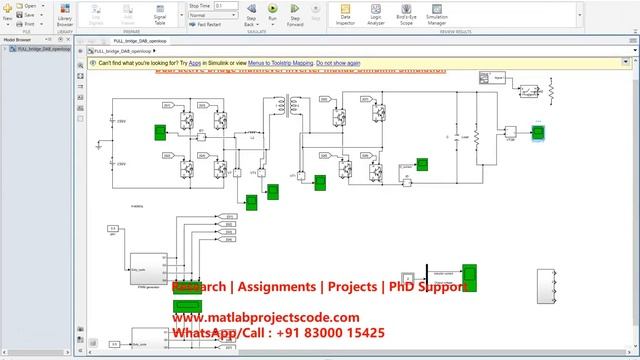Select the PWM generator subsystem block
The height and width of the screenshot is (360, 640).
point(149,269)
